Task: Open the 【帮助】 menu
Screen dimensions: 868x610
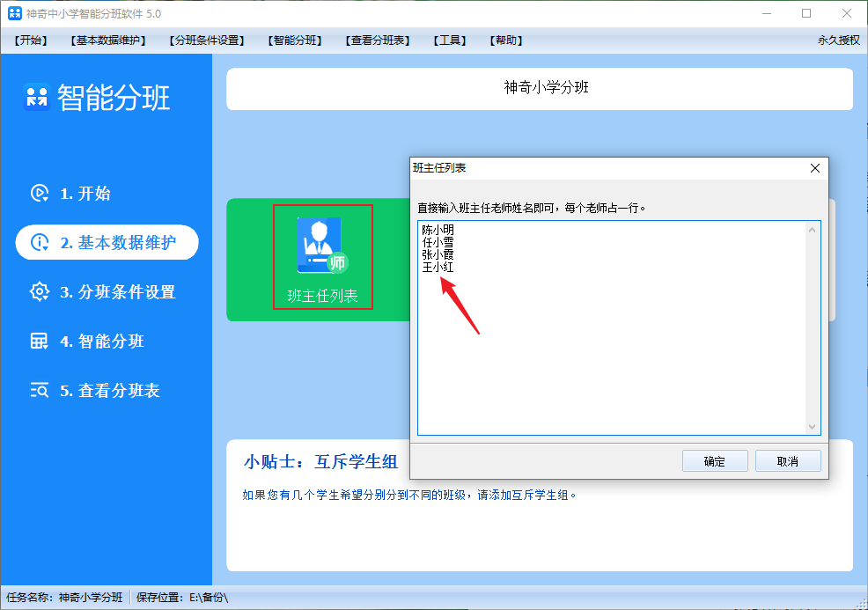Action: tap(506, 40)
